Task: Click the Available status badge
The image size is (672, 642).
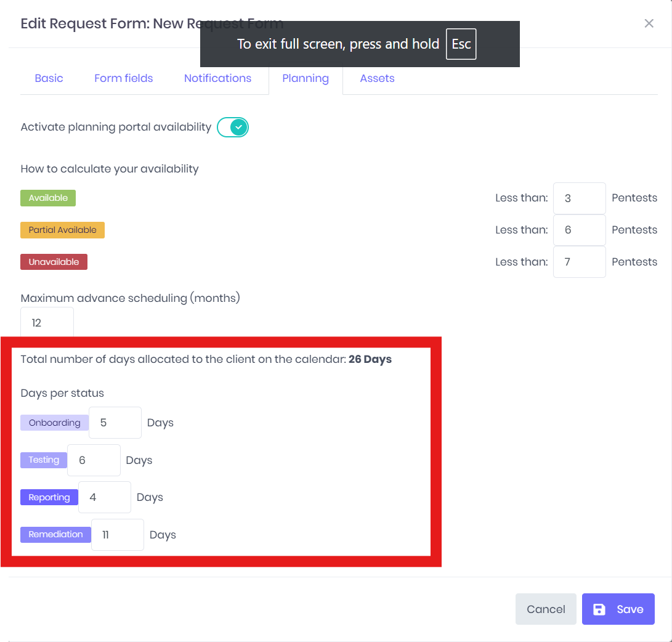Action: pyautogui.click(x=48, y=198)
